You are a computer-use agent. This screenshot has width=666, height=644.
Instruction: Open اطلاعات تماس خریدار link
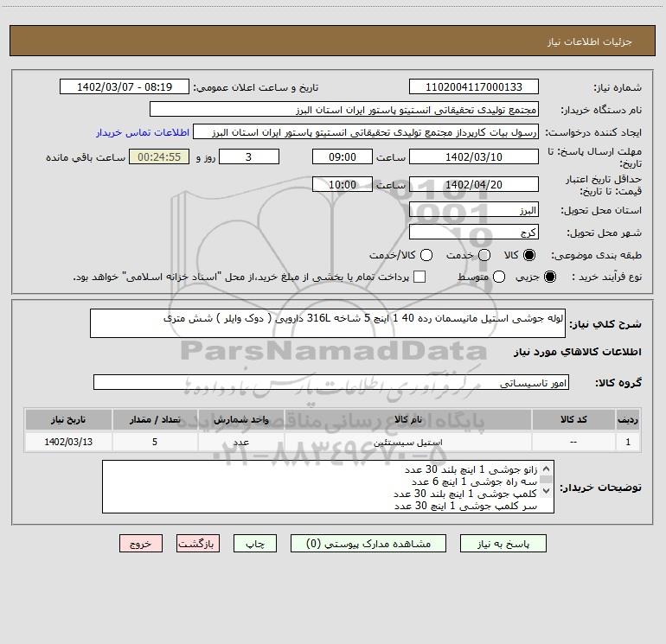click(143, 132)
